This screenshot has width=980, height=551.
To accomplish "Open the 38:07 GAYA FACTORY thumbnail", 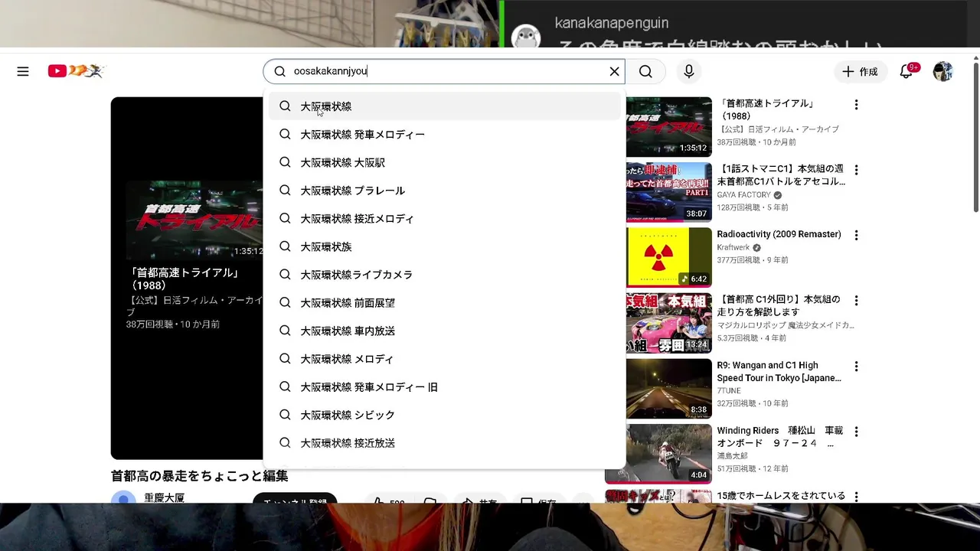I will [669, 192].
